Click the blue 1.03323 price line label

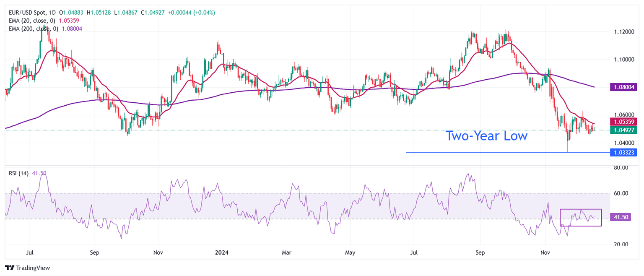pos(624,152)
